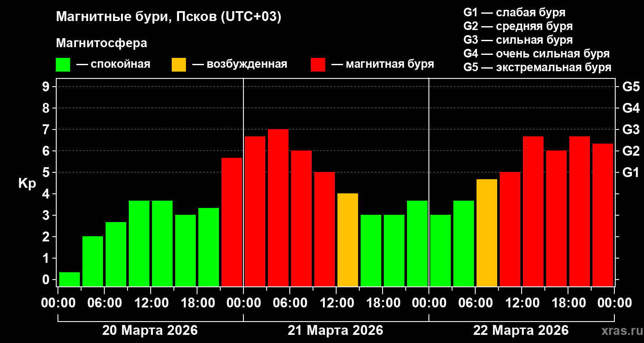Click the '20 Марта 2026' date label

coord(150,331)
